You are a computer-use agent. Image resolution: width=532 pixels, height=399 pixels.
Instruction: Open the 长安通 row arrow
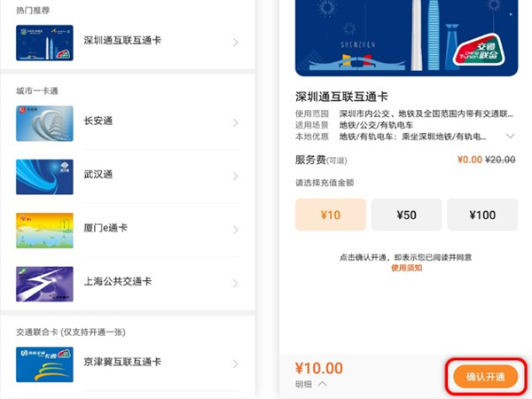click(235, 122)
